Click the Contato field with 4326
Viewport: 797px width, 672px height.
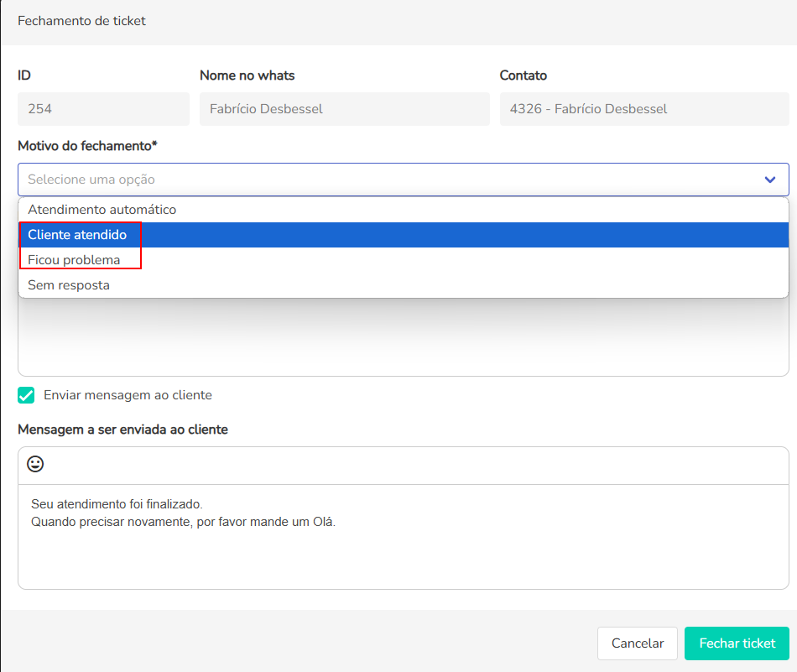[x=643, y=109]
